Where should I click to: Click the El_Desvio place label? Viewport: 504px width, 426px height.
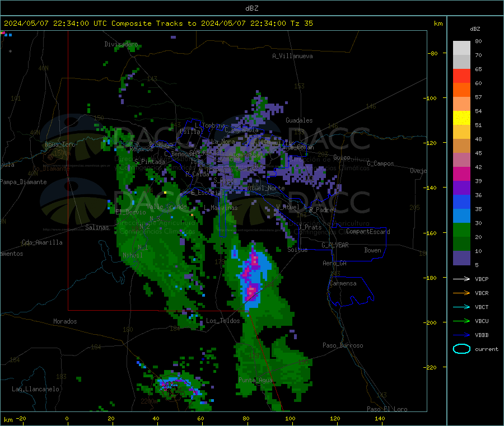tap(130, 212)
